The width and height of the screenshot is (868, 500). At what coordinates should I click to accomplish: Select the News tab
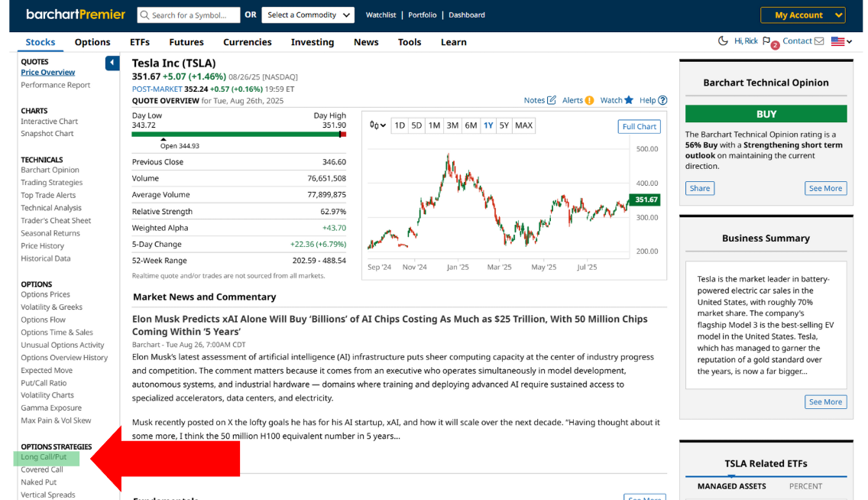pos(366,42)
